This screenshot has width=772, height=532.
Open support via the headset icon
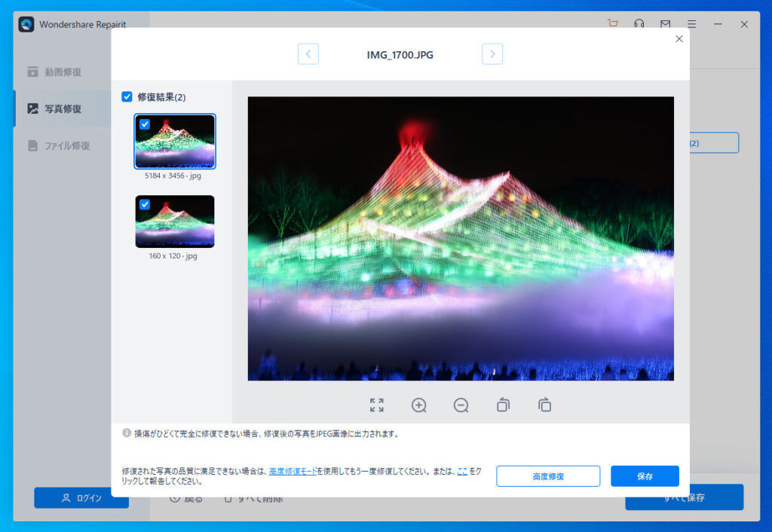click(639, 23)
